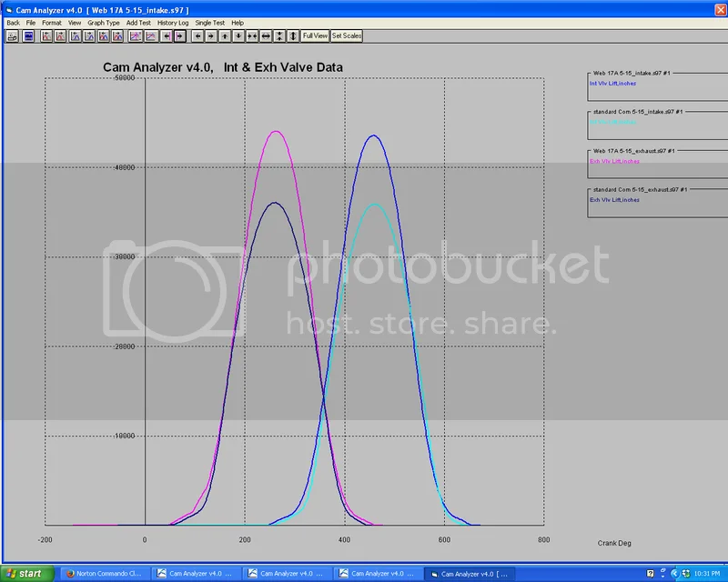Open the Windows Start button
Viewport: 728px width, 582px height.
click(x=25, y=574)
